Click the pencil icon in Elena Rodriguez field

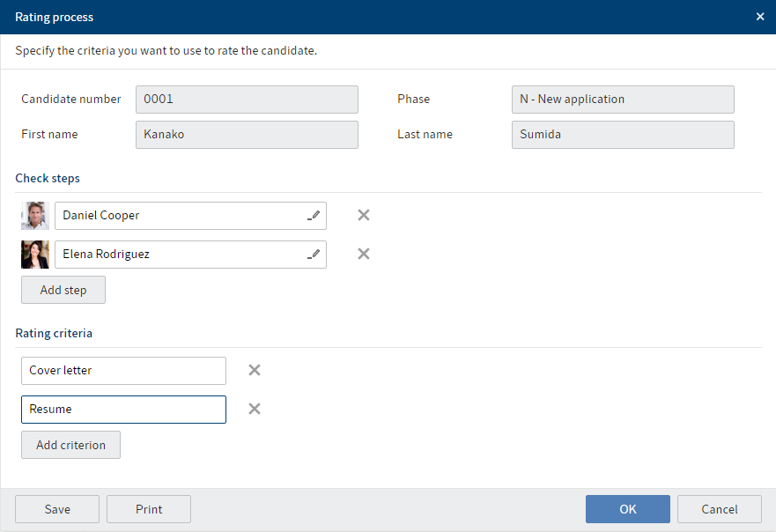point(314,254)
